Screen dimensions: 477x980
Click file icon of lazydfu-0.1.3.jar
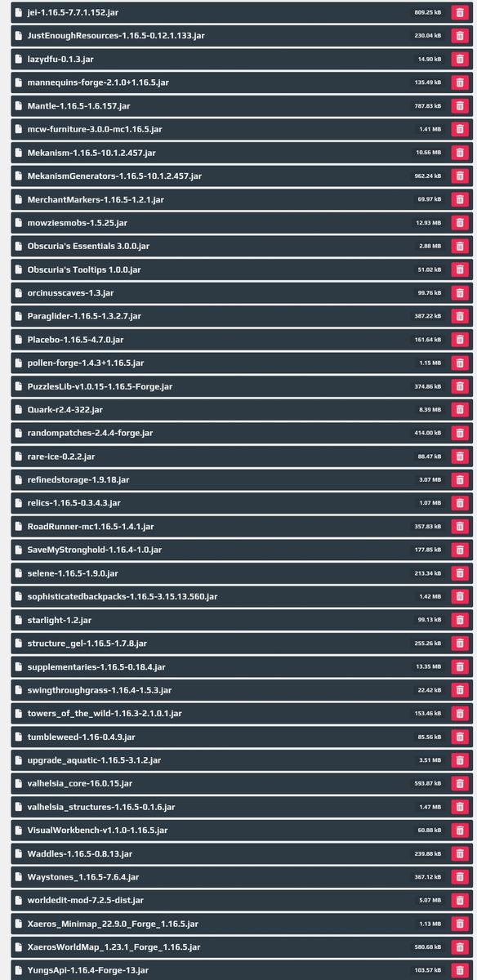pyautogui.click(x=19, y=60)
